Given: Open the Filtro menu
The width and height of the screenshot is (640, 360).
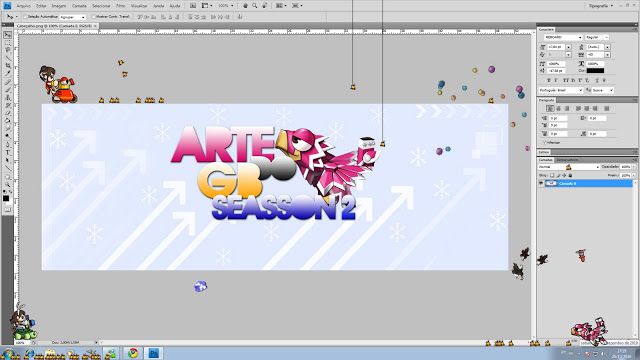Looking at the screenshot, I should click(121, 6).
